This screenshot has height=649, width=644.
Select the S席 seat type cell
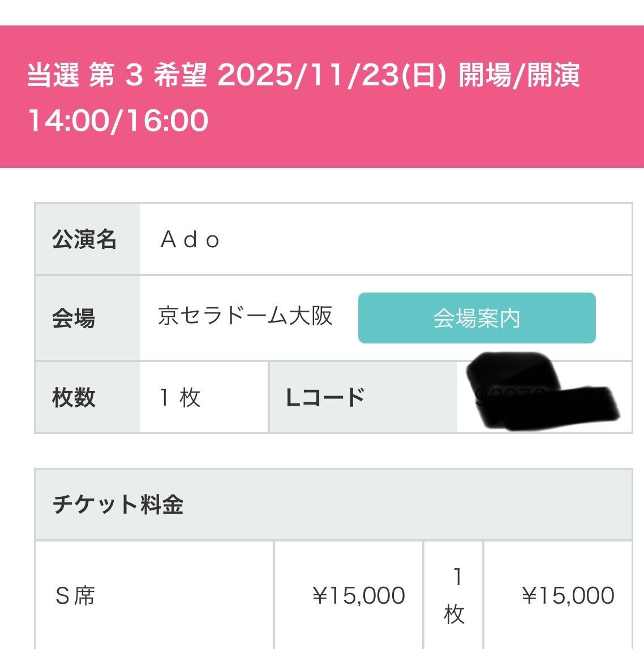tap(154, 595)
